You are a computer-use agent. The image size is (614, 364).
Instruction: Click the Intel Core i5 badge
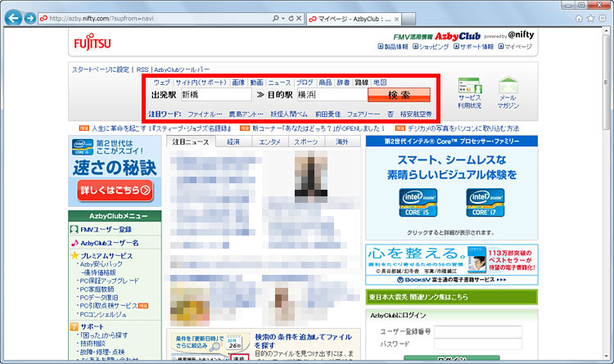[x=418, y=202]
